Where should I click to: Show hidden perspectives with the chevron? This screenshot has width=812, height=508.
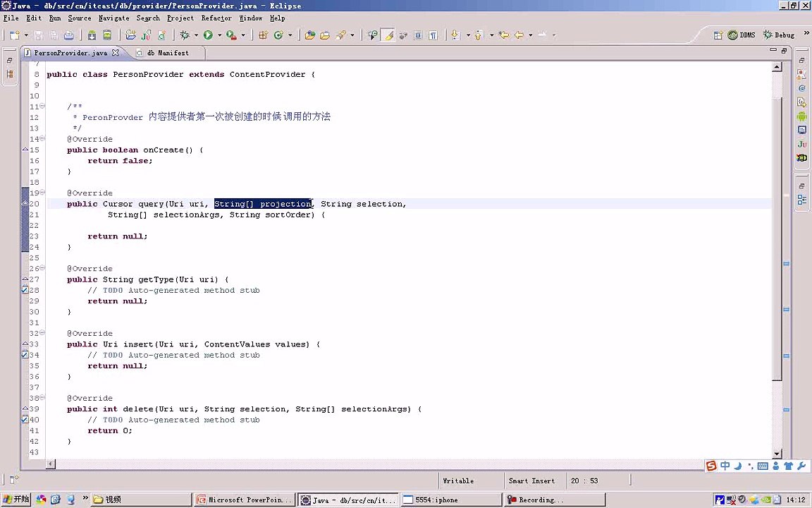pos(806,33)
